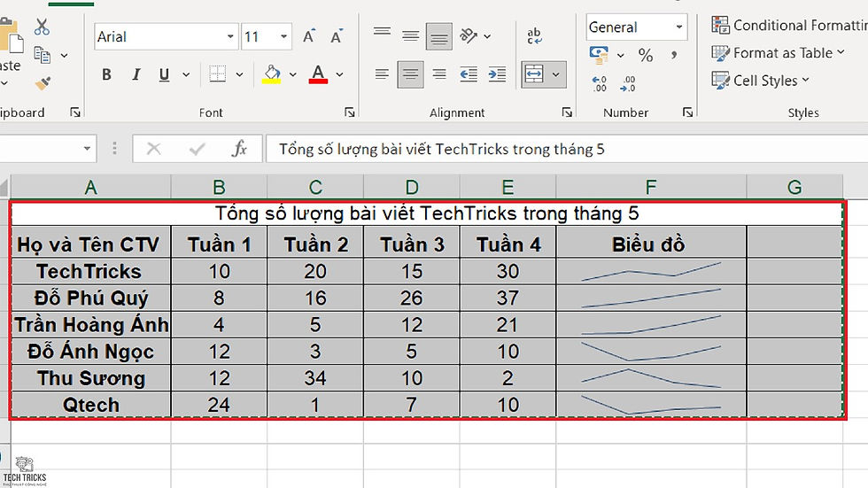Viewport: 868px width, 488px height.
Task: Expand Merge & Center options arrow
Action: pyautogui.click(x=556, y=74)
